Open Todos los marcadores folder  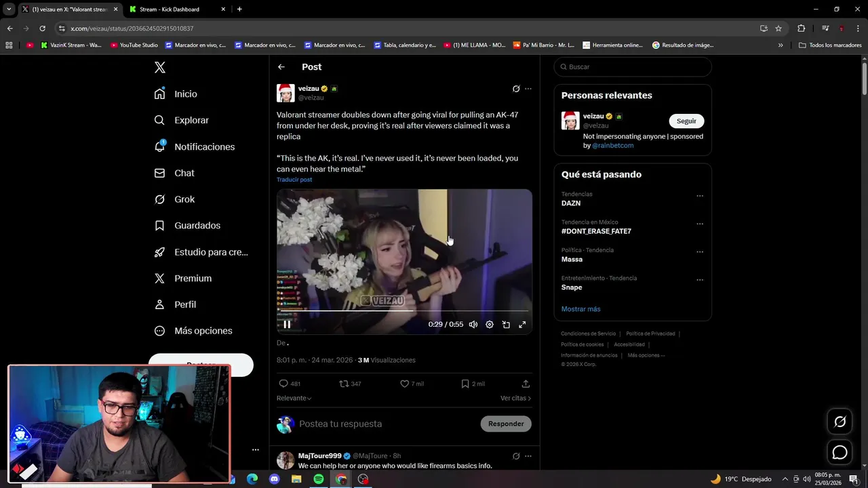[x=830, y=45]
